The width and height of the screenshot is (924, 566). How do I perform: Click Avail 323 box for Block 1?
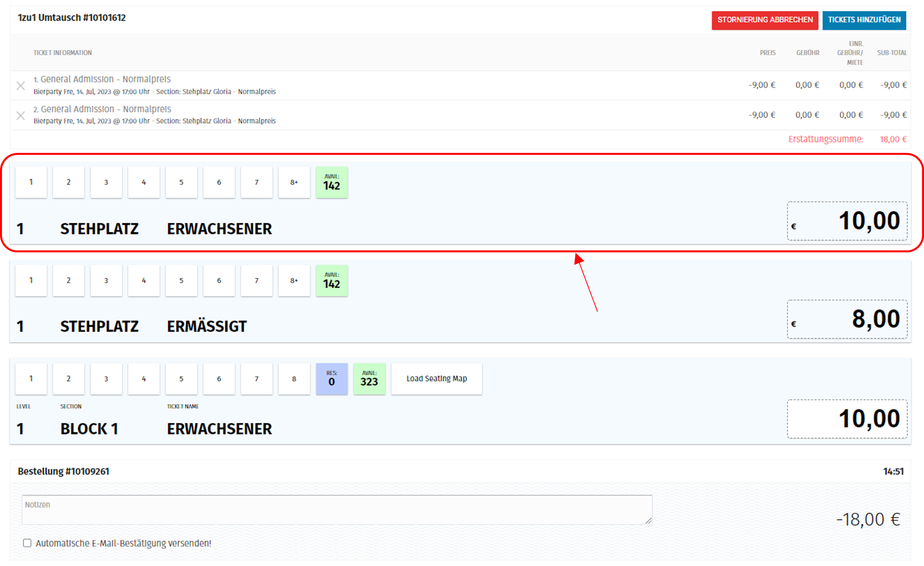pyautogui.click(x=369, y=379)
